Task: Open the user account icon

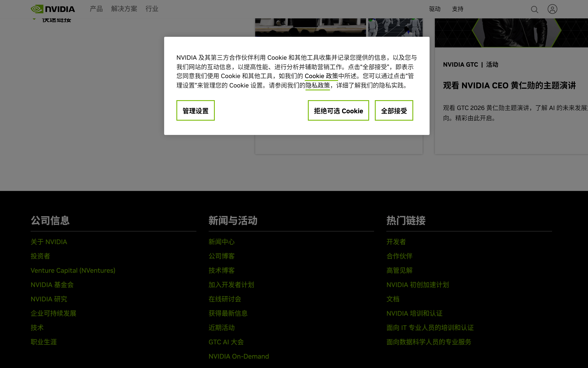Action: 552,9
